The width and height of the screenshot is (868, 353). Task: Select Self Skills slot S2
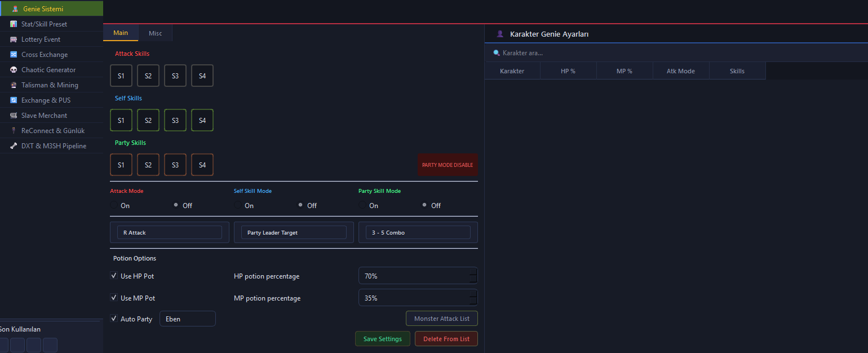pos(148,120)
